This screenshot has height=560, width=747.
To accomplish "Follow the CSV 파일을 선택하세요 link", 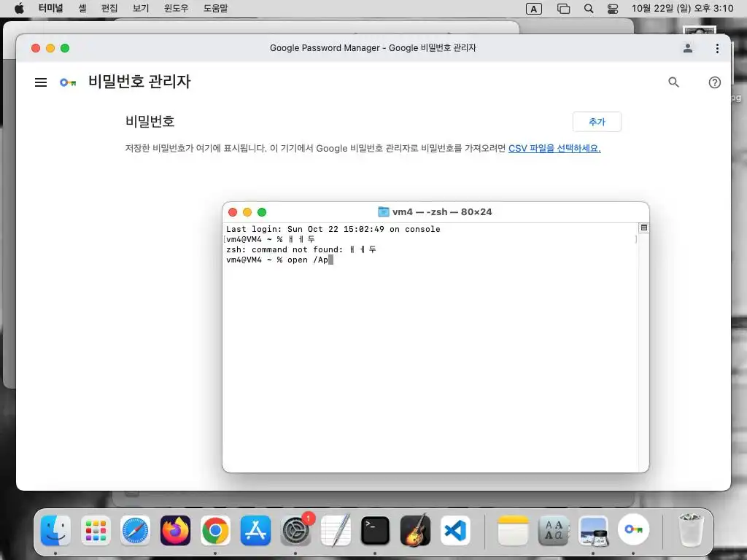I will 554,148.
